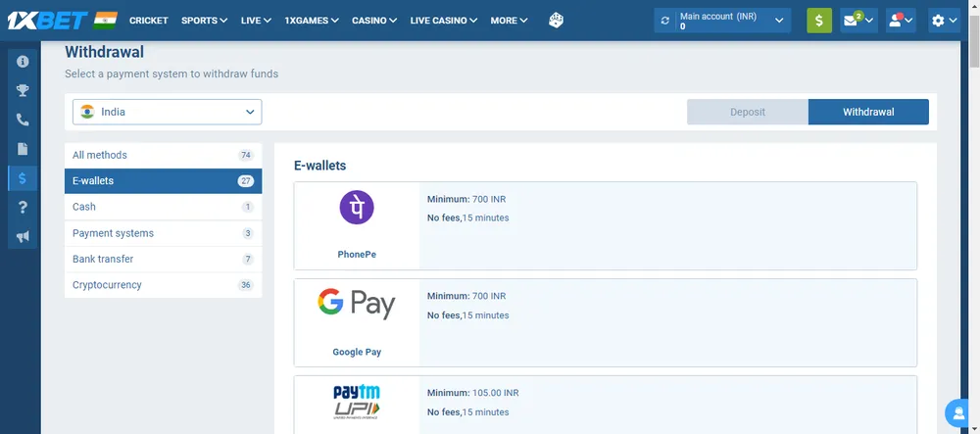
Task: Open the India country dropdown
Action: (167, 112)
